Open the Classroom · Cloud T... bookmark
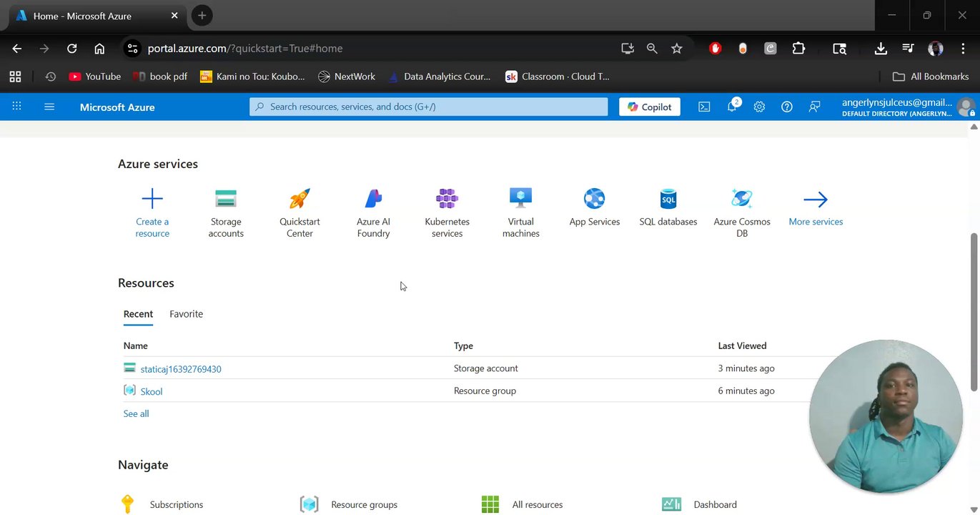The height and width of the screenshot is (515, 980). tap(558, 77)
